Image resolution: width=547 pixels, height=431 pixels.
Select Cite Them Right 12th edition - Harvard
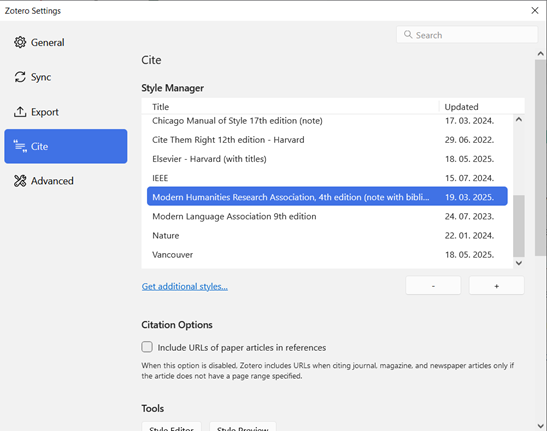pos(327,140)
